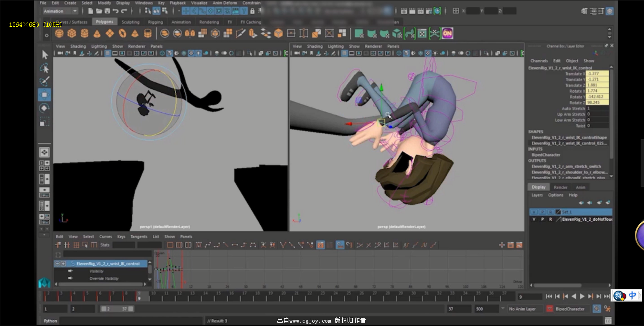
Task: Activate the Select tool in Tool Box
Action: pyautogui.click(x=45, y=55)
